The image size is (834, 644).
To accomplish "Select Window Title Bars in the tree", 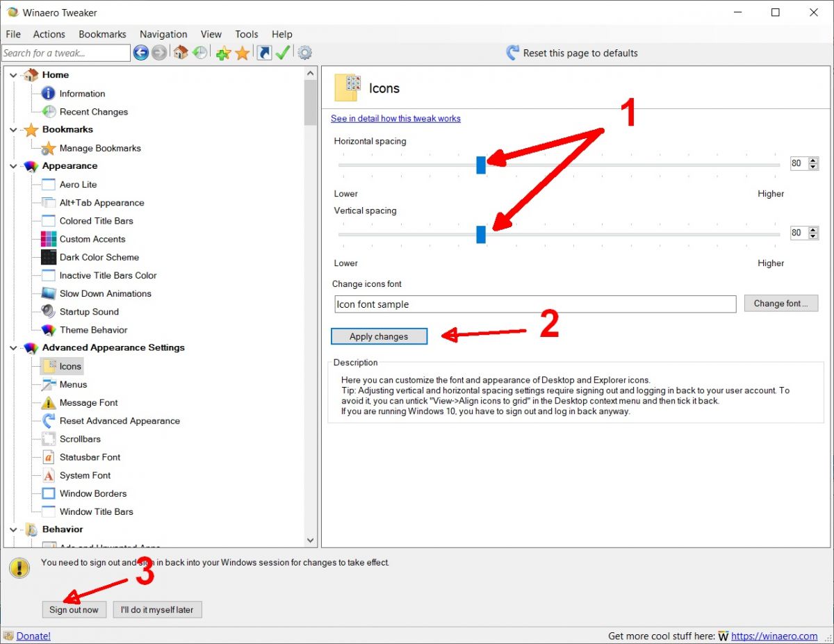I will point(96,511).
